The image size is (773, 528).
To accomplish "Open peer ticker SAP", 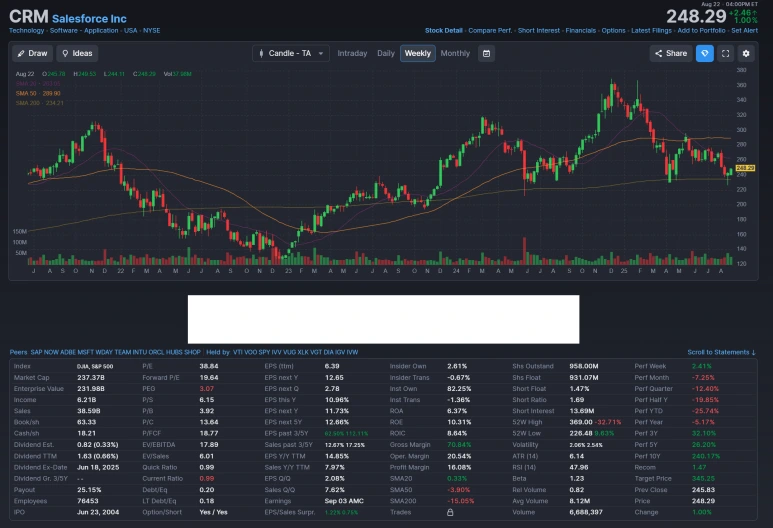I will [36, 352].
